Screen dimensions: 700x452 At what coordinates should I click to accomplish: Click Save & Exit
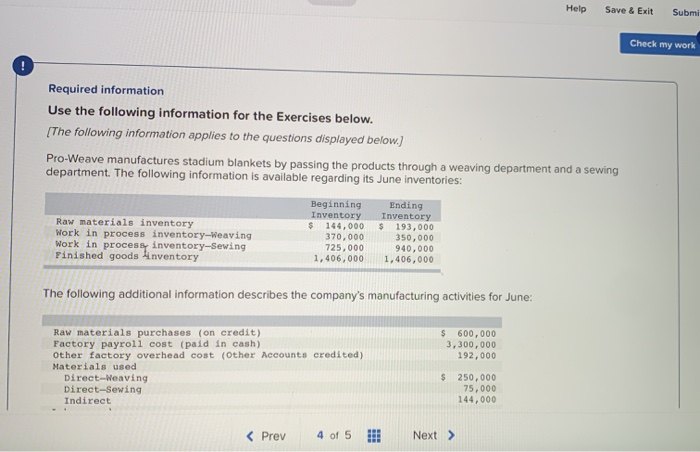[629, 10]
